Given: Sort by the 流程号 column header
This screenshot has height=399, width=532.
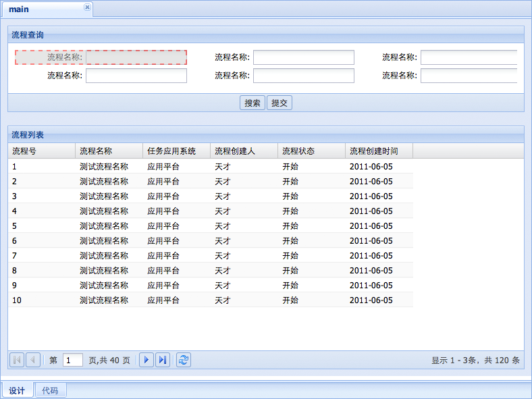Looking at the screenshot, I should pos(41,151).
